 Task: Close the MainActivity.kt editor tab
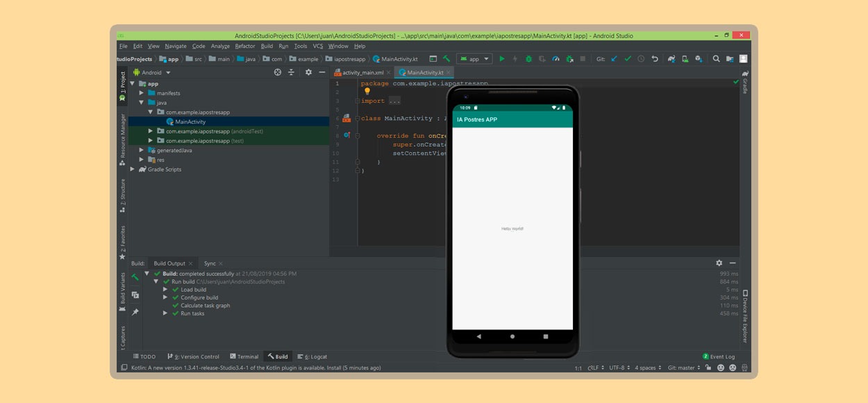(449, 72)
